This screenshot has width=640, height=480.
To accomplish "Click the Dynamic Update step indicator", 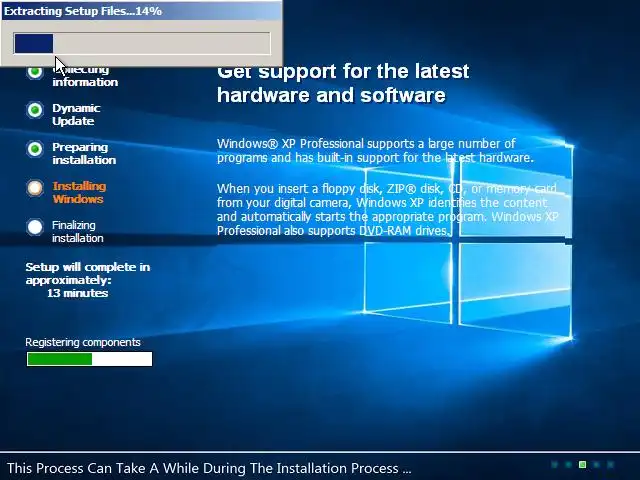I will click(x=35, y=110).
